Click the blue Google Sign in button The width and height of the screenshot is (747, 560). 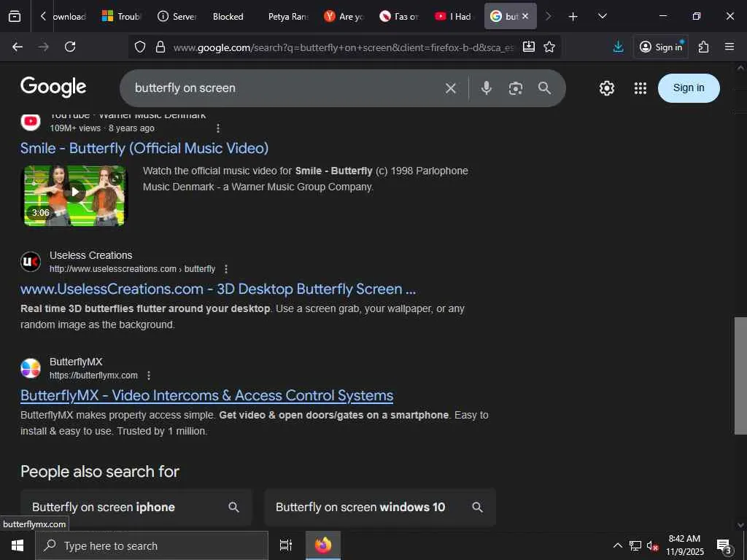[689, 88]
